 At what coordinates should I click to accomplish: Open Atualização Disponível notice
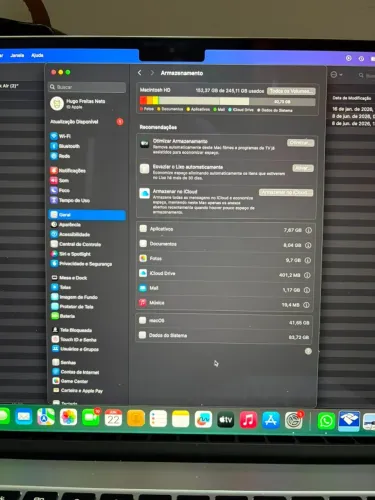click(87, 122)
